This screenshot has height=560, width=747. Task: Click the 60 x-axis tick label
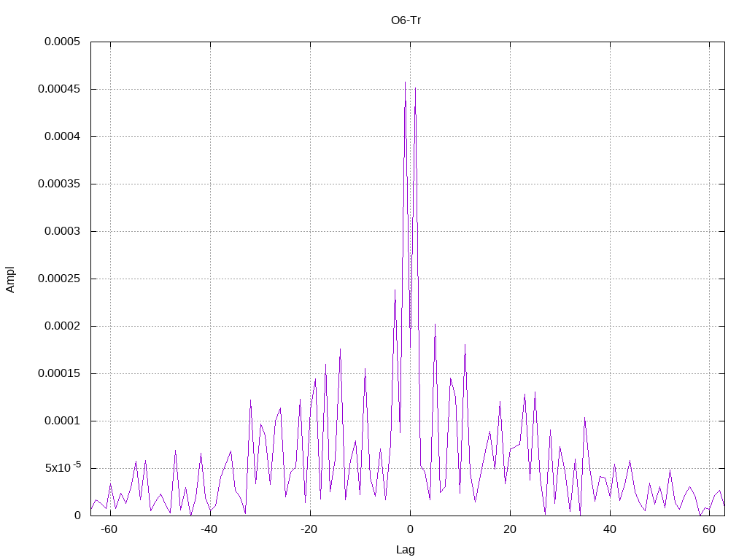click(709, 529)
